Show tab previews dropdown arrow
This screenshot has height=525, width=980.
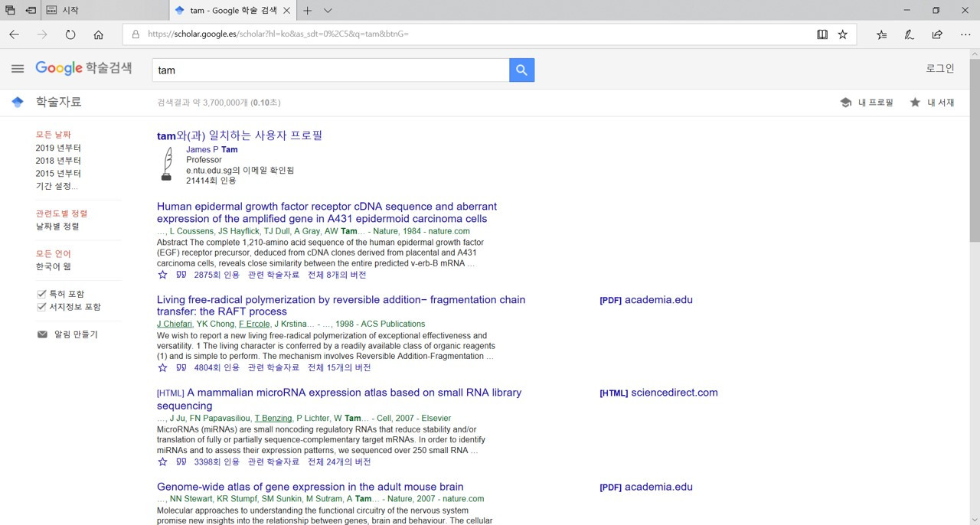(x=328, y=11)
